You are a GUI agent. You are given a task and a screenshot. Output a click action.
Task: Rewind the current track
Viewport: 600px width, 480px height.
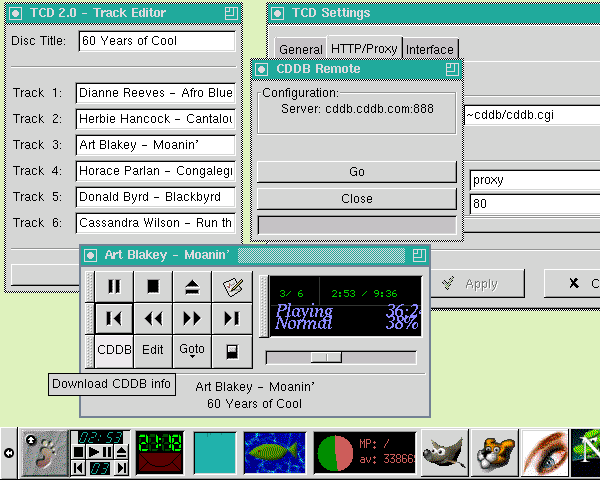(x=153, y=319)
